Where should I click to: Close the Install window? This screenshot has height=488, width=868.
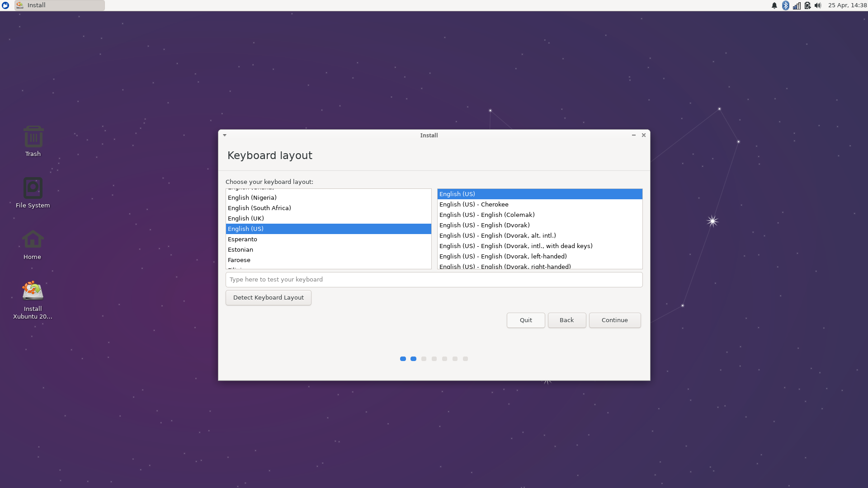(644, 135)
